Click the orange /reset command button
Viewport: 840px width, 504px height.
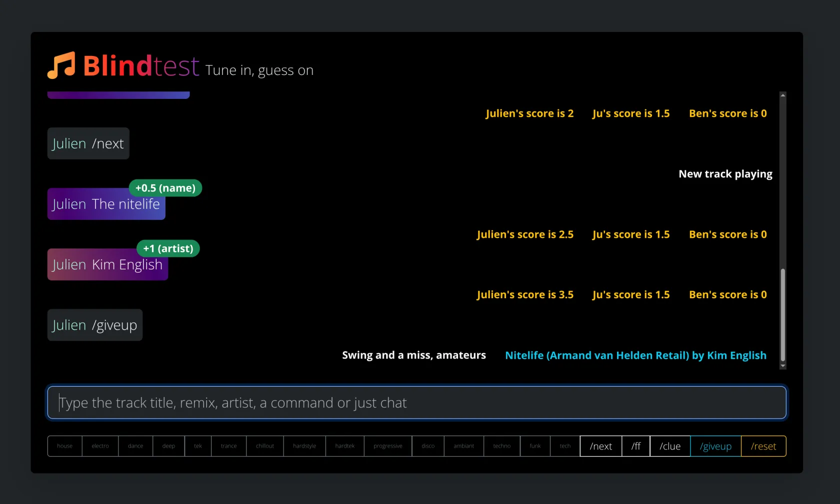click(763, 446)
